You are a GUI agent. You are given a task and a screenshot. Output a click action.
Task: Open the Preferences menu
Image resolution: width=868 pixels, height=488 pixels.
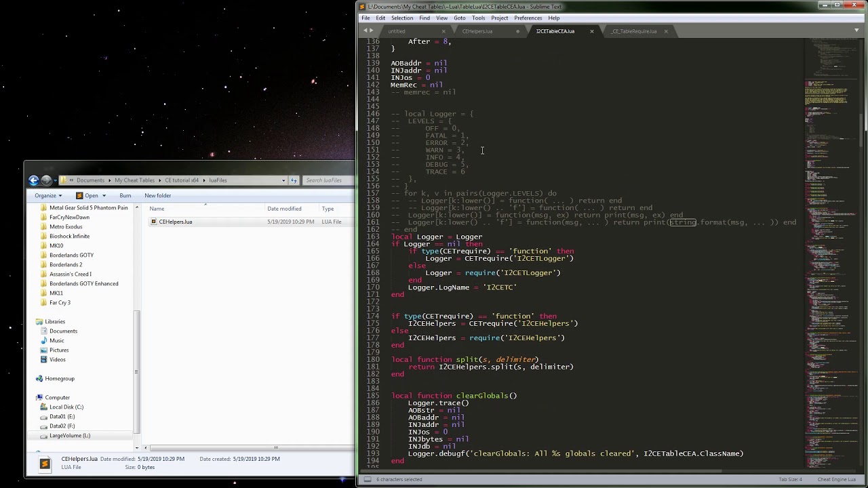(x=528, y=18)
